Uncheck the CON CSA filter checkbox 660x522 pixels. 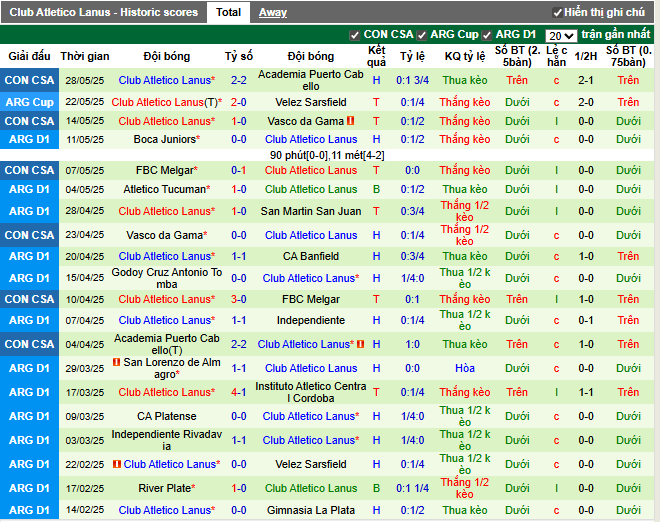[354, 35]
